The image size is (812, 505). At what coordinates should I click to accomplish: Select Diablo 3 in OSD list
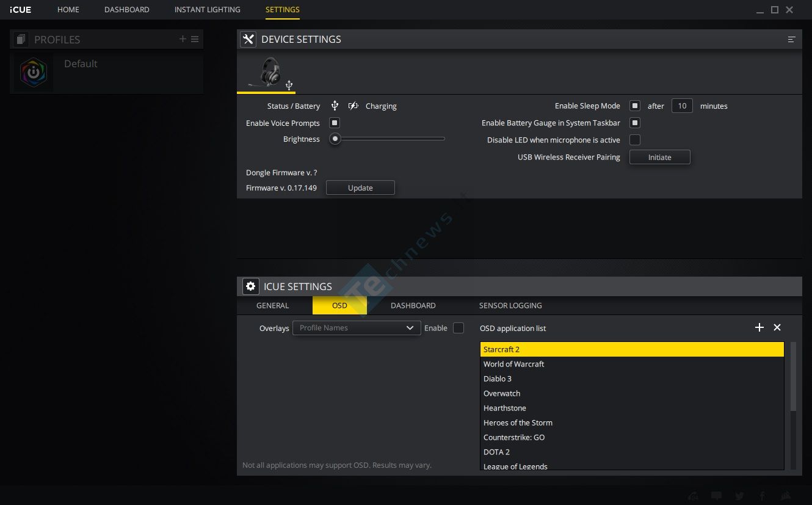click(x=632, y=379)
